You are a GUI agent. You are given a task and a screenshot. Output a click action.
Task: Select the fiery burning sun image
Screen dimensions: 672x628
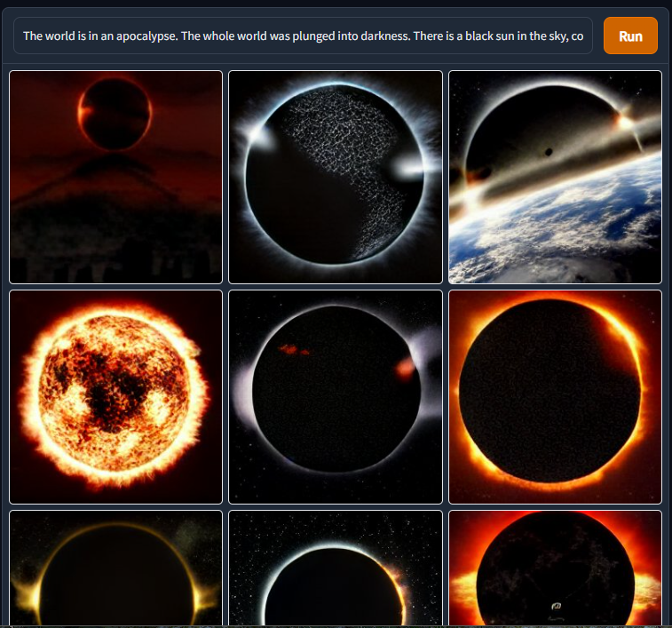click(115, 397)
